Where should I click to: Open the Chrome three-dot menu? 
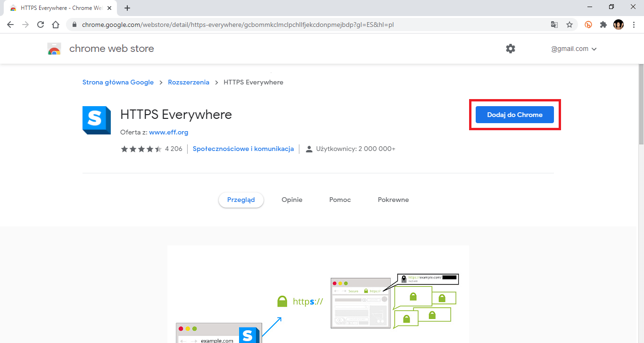tap(634, 25)
